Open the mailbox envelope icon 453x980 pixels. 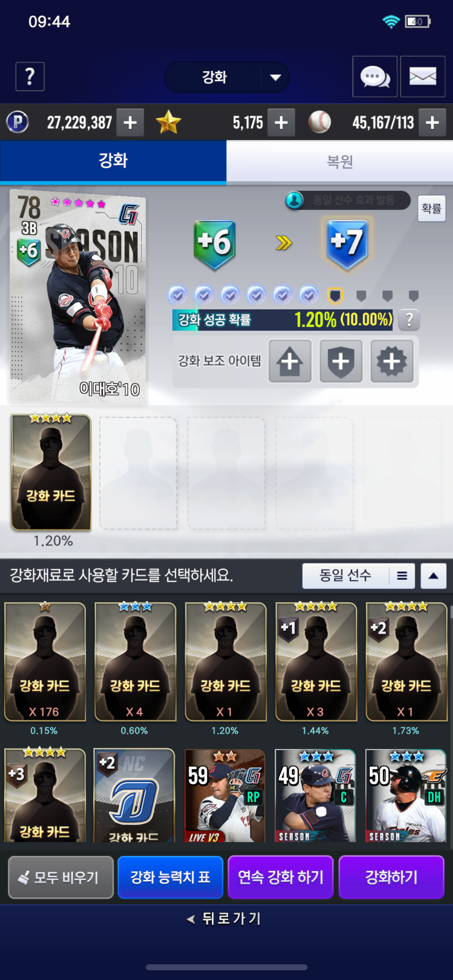(x=423, y=76)
